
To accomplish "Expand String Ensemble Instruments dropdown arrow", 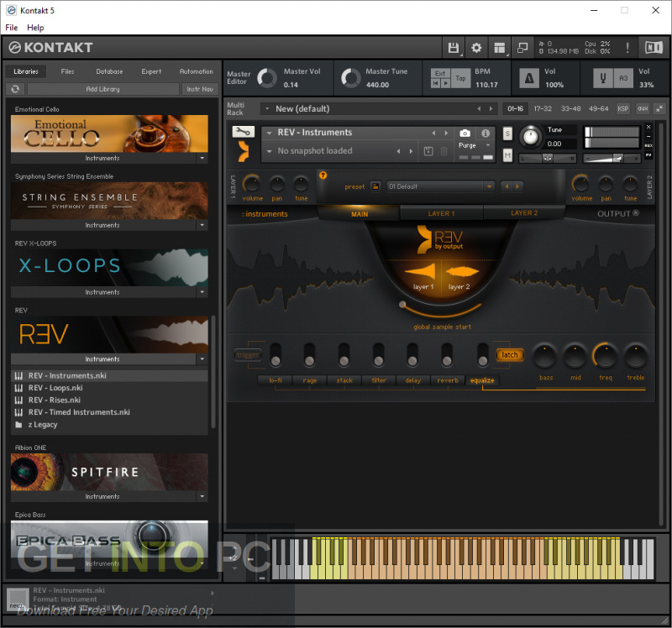I will pos(202,225).
